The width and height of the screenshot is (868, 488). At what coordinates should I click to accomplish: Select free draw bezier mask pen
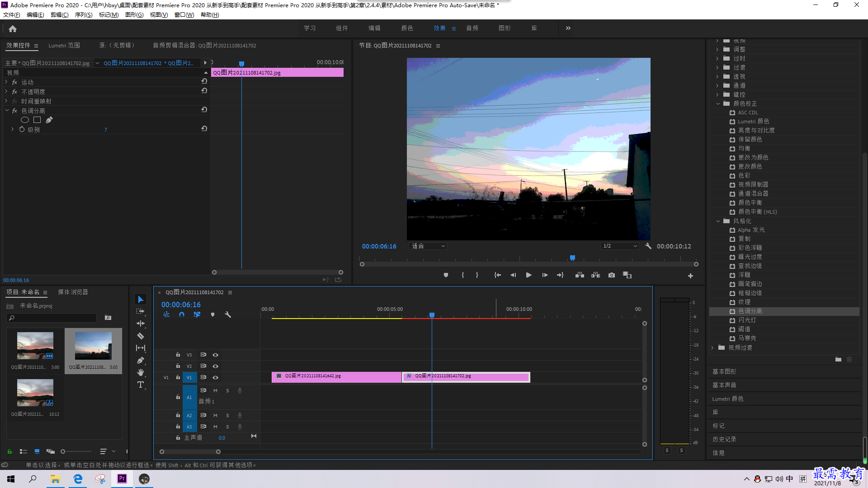coord(49,120)
